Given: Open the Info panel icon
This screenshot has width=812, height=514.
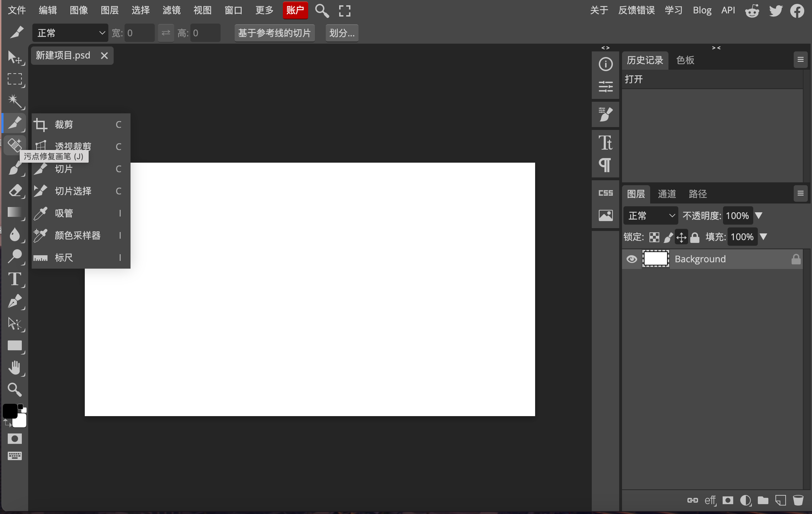Looking at the screenshot, I should coord(605,64).
